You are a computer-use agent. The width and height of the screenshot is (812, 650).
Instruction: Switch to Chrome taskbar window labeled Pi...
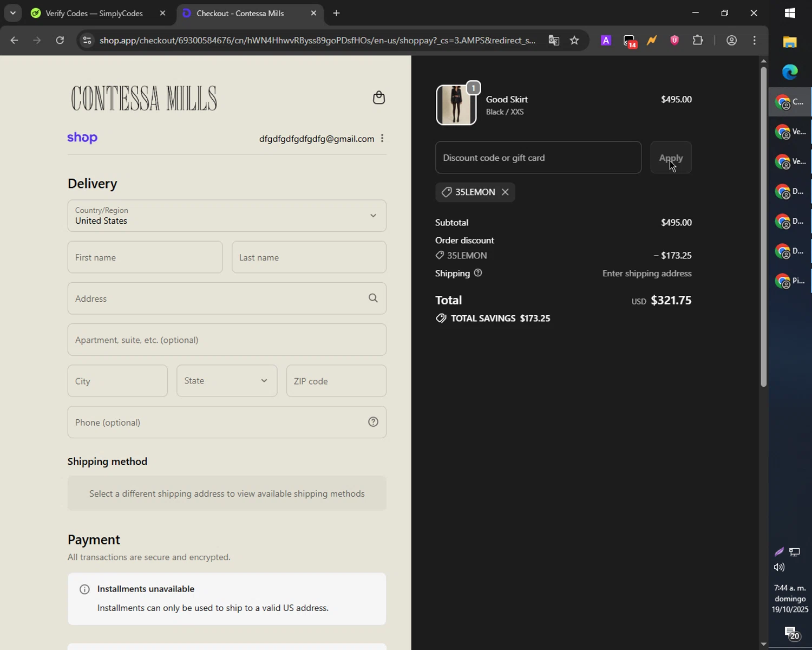coord(790,281)
